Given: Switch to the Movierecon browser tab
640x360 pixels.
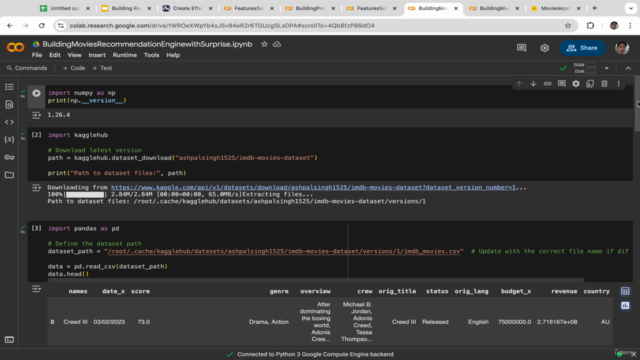Looking at the screenshot, I should [x=555, y=8].
